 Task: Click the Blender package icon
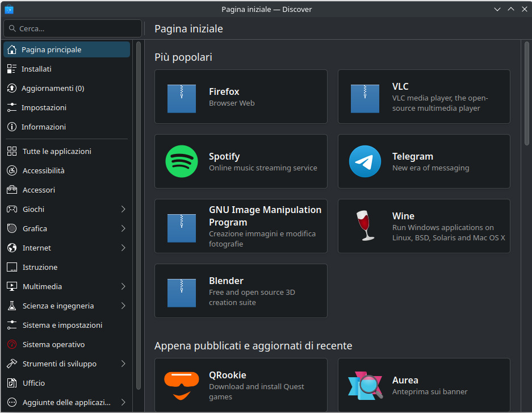(x=182, y=291)
